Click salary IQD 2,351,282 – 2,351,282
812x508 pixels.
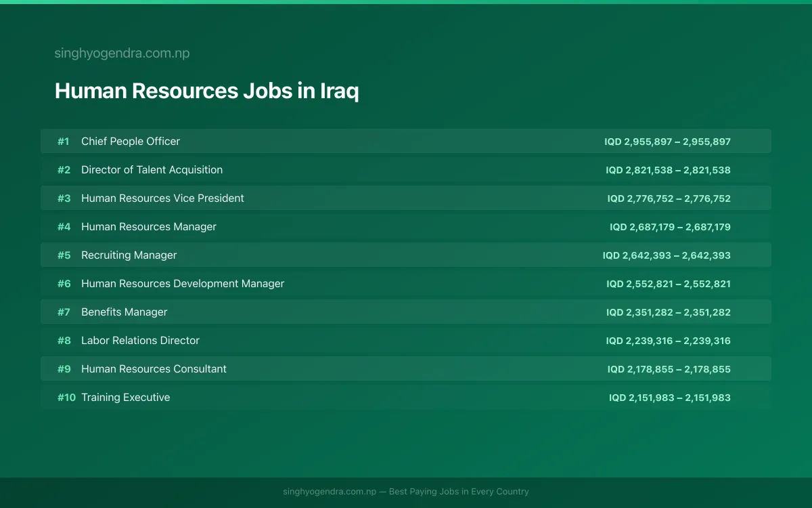tap(669, 312)
